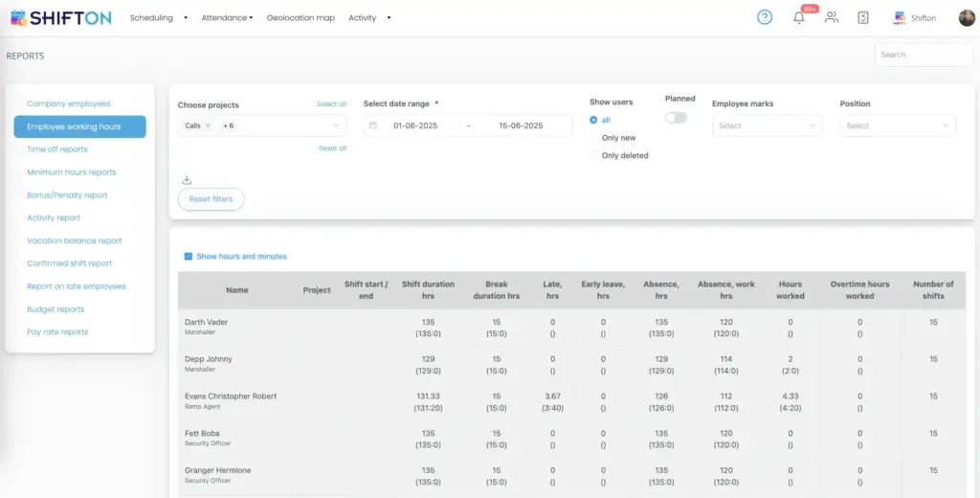Click the user profile avatar

(x=967, y=17)
